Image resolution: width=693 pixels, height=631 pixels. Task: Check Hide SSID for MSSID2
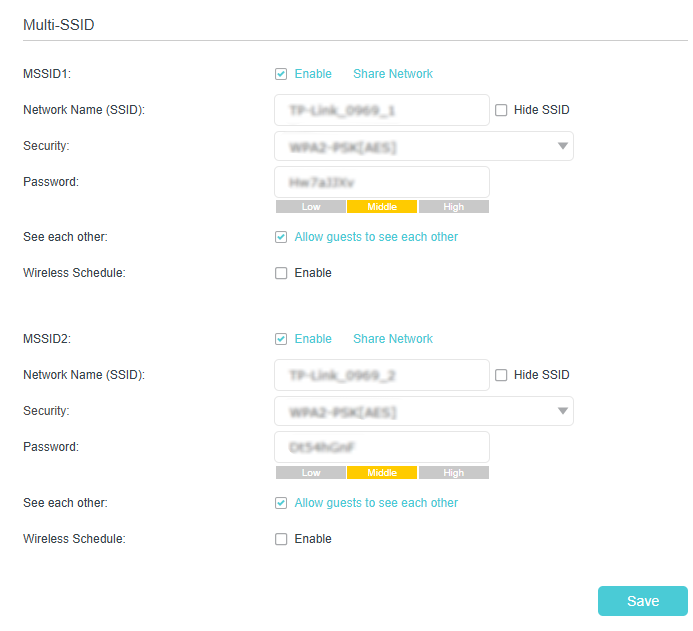(501, 375)
